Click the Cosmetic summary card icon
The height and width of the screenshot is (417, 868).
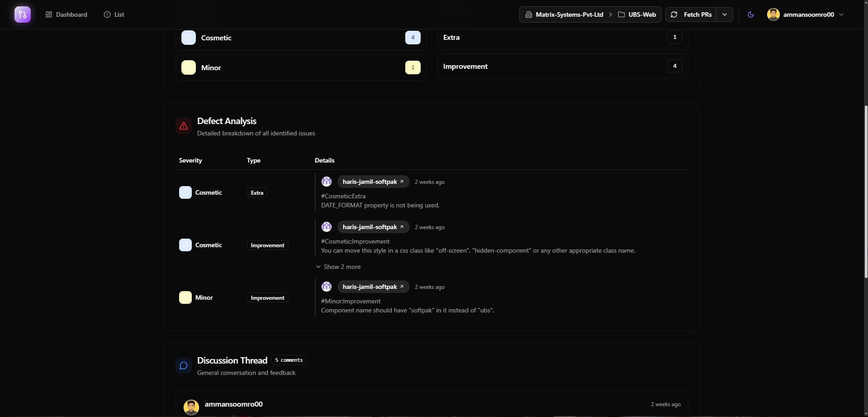189,38
